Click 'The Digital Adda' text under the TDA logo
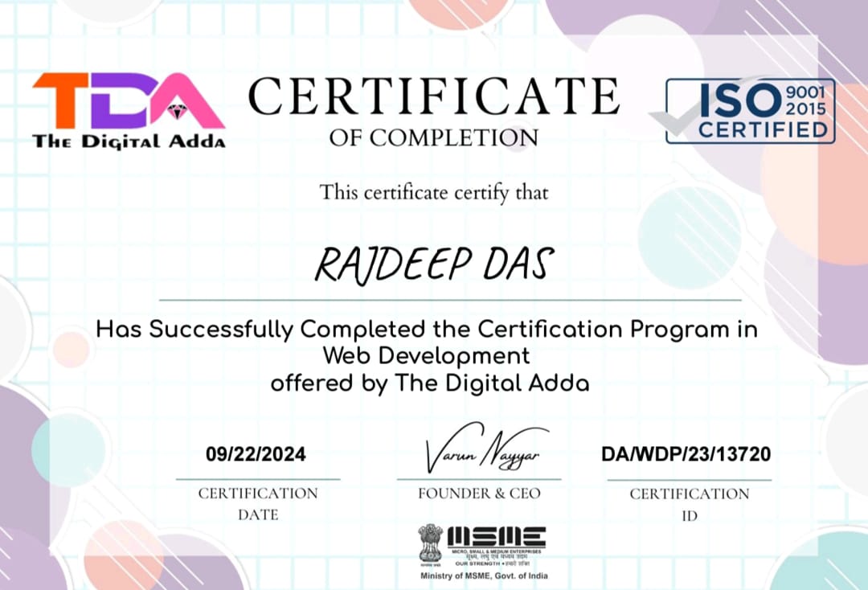 click(x=129, y=141)
